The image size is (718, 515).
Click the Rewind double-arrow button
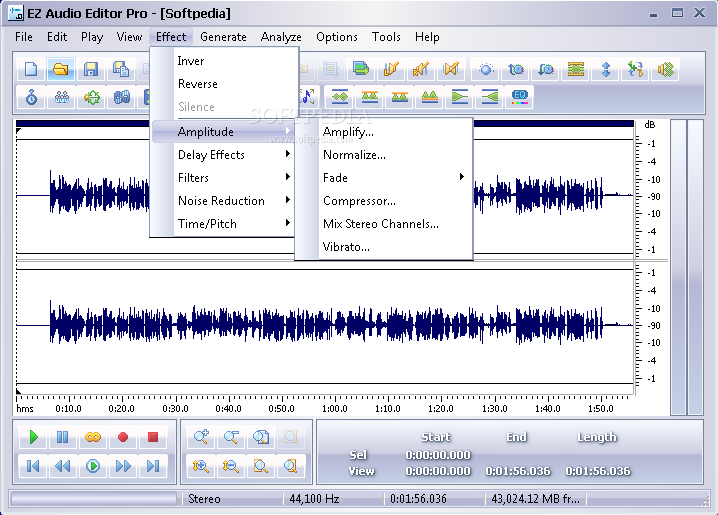click(63, 466)
